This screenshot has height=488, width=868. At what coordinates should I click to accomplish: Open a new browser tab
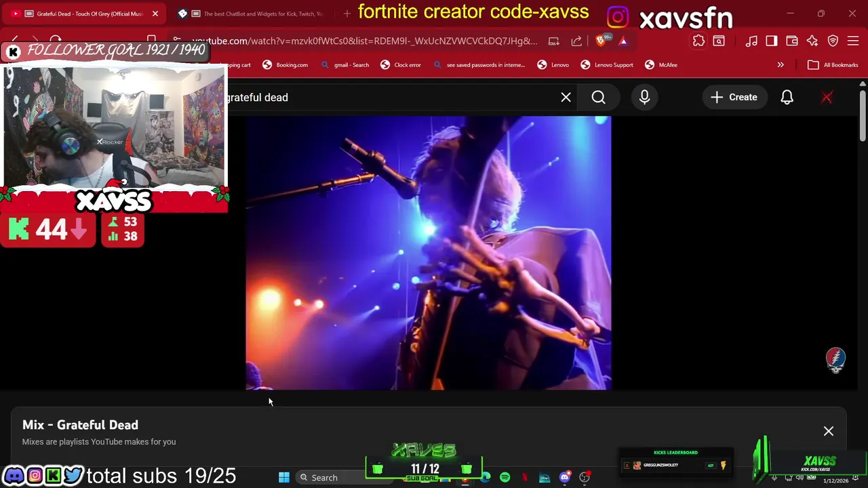point(347,14)
